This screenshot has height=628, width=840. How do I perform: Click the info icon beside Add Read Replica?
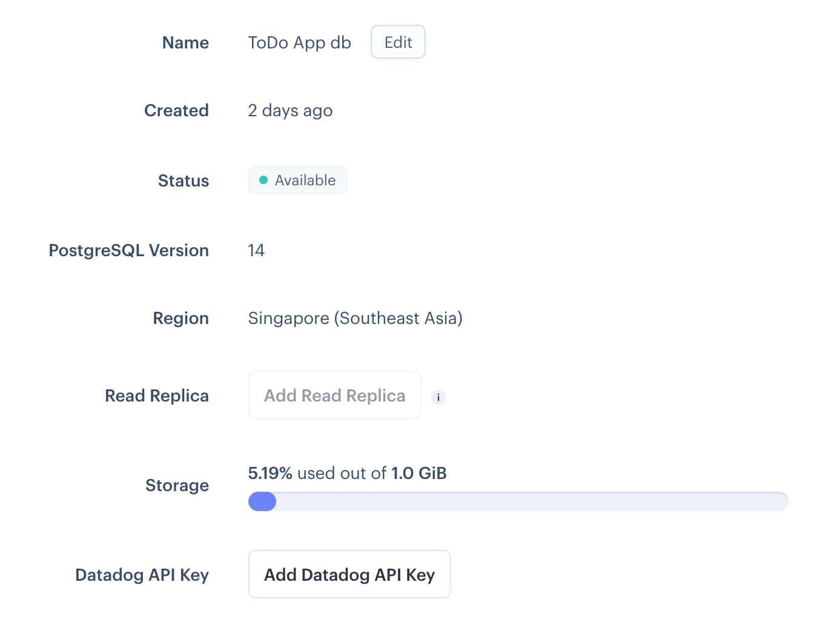tap(438, 397)
